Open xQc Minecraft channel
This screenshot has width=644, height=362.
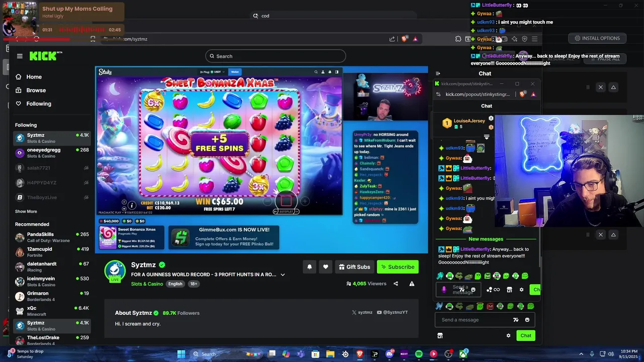point(52,311)
